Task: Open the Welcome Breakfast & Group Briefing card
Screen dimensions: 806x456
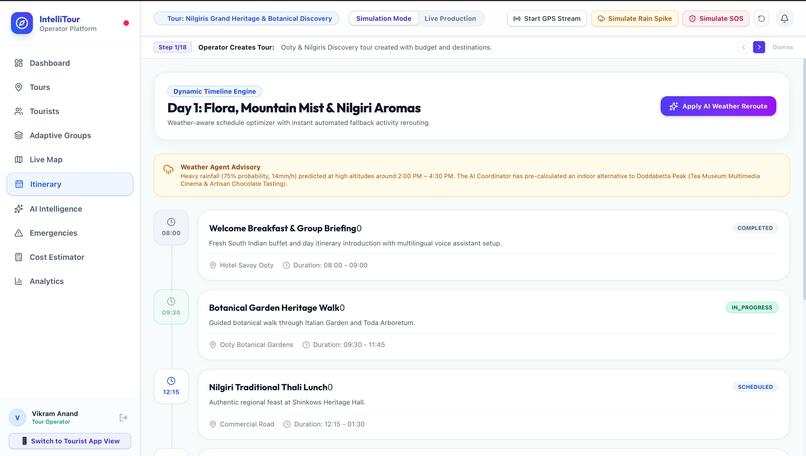Action: pyautogui.click(x=493, y=245)
